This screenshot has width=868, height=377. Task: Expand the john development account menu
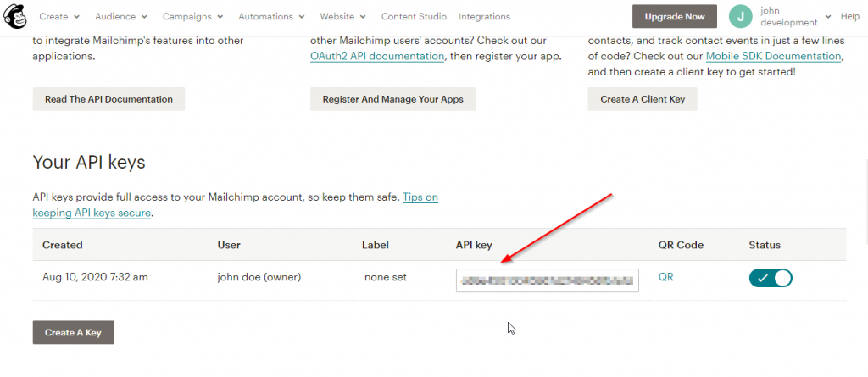pyautogui.click(x=796, y=17)
